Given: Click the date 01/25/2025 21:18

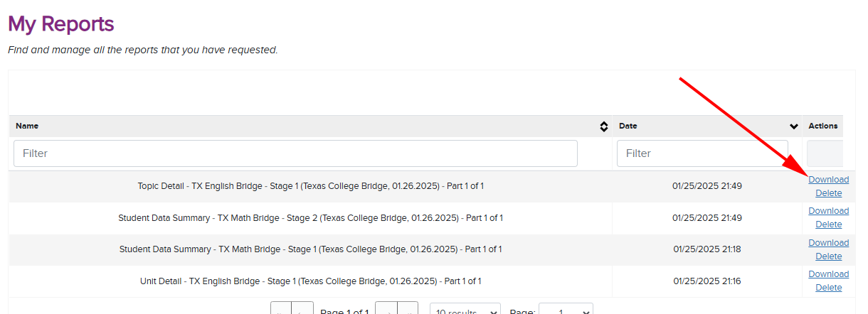Looking at the screenshot, I should 707,249.
